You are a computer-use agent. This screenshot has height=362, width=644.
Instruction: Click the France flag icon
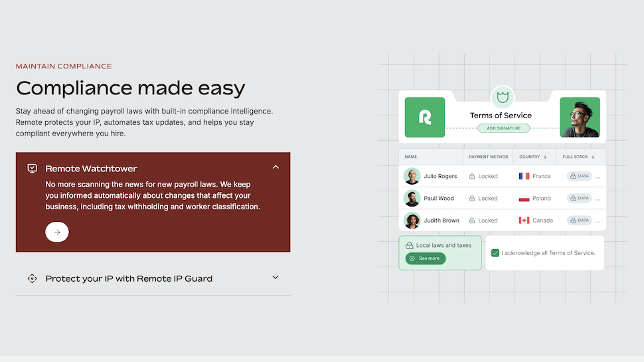coord(524,176)
